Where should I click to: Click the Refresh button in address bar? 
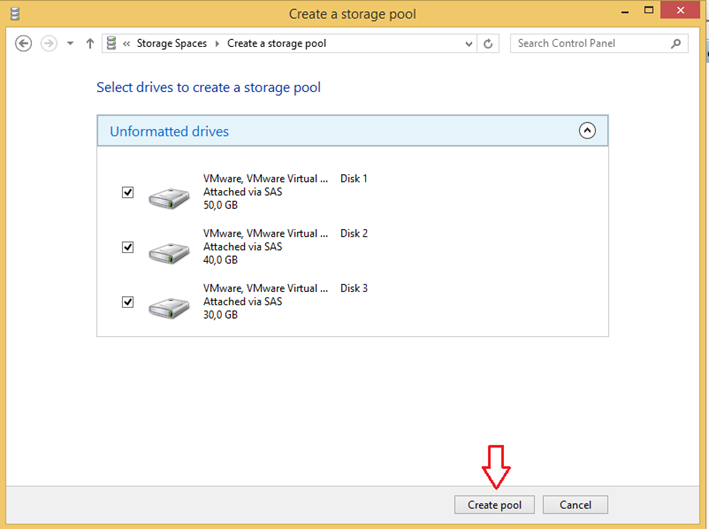(x=488, y=43)
